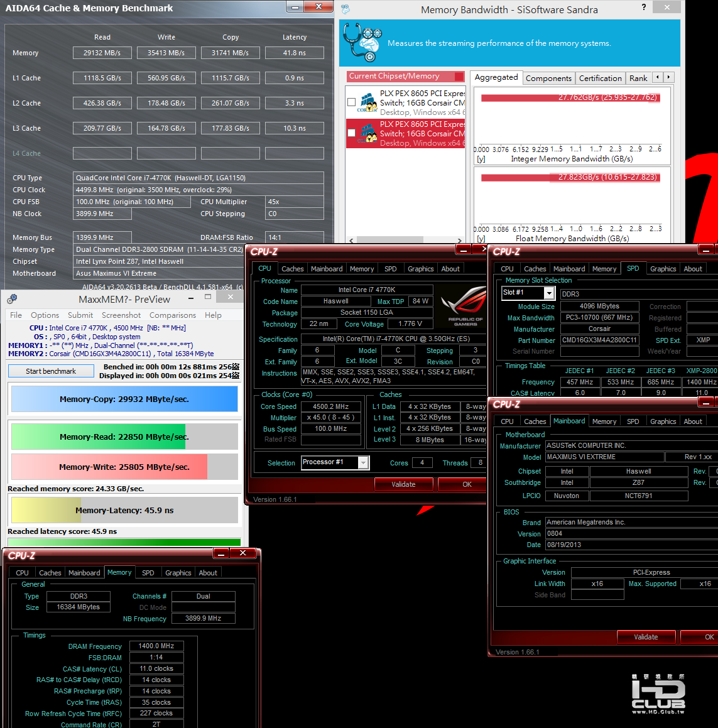Click the Integer Memory Bandwidth bar
Image resolution: width=718 pixels, height=728 pixels.
(x=571, y=97)
